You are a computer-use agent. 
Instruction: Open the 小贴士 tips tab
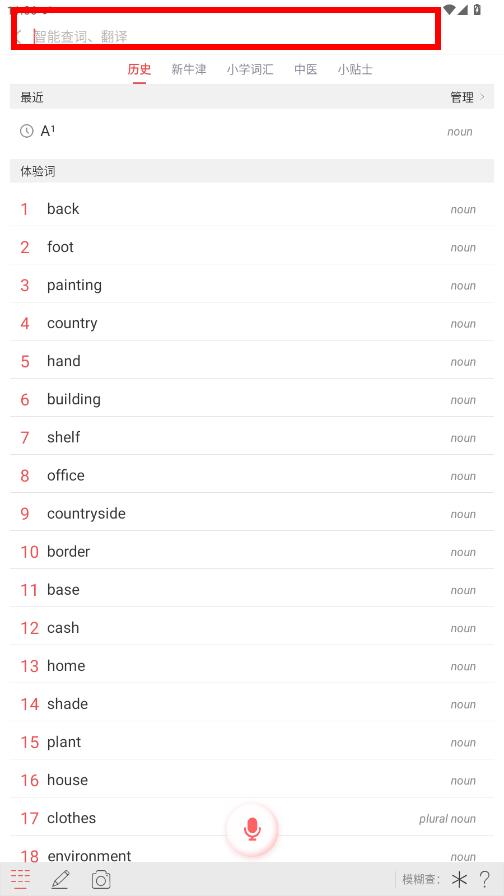click(355, 70)
